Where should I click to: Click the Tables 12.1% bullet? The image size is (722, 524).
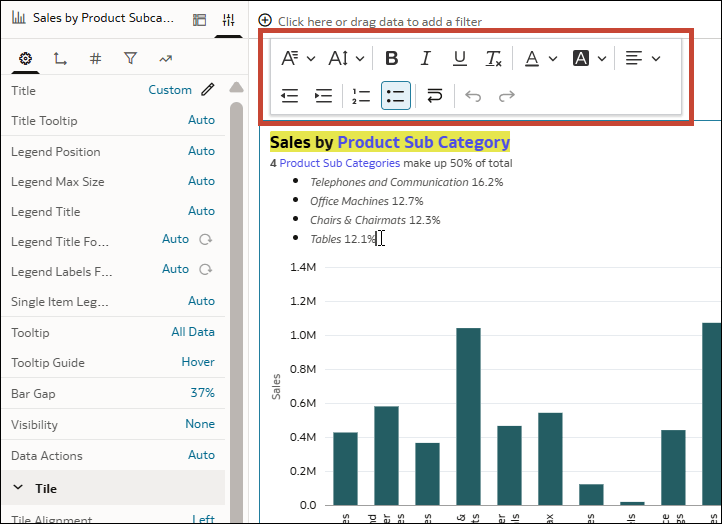[x=343, y=239]
